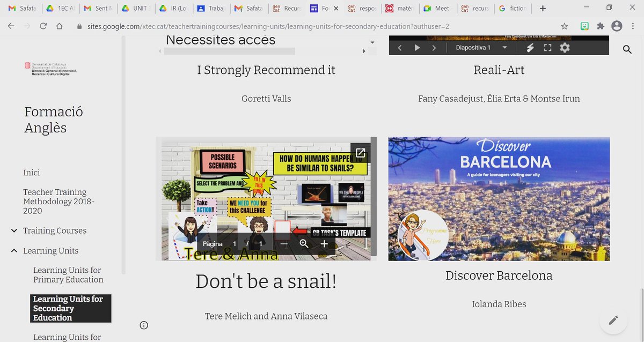Image resolution: width=644 pixels, height=342 pixels.
Task: Click the page number field in PDF toolbar
Action: pos(235,244)
